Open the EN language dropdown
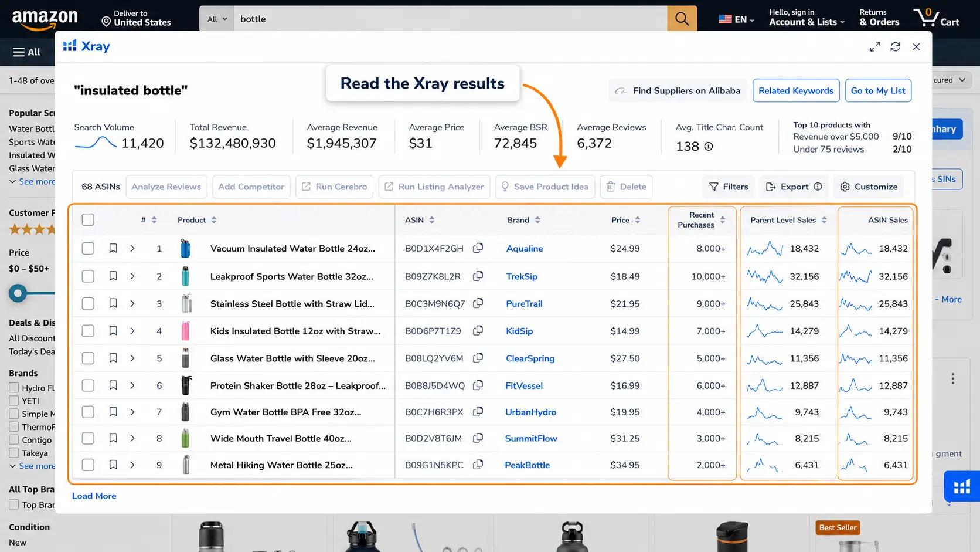 (736, 19)
